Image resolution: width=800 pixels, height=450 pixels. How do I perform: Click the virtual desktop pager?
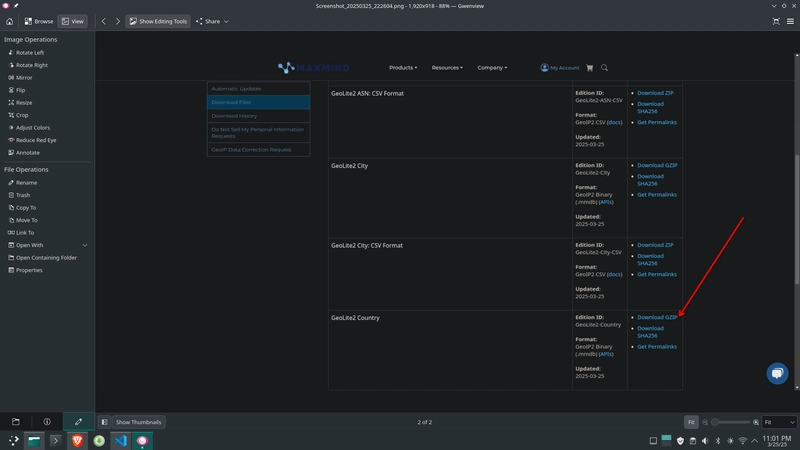[666, 440]
